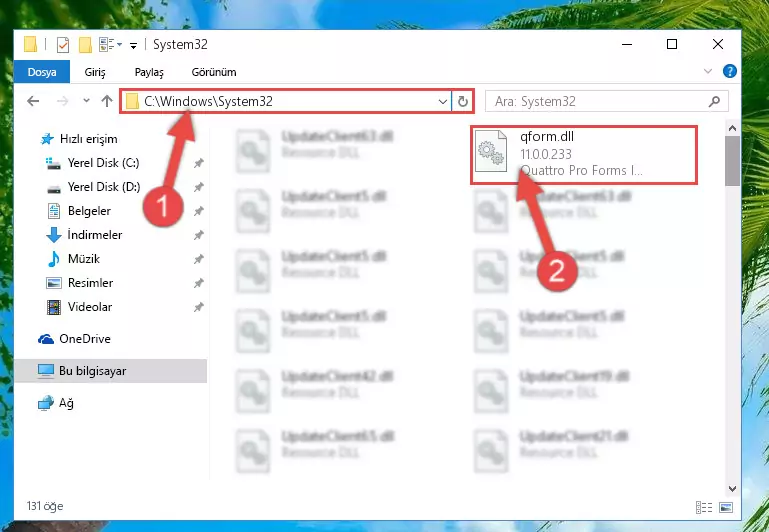
Task: Click the 131 öğe status bar text
Action: [x=45, y=506]
